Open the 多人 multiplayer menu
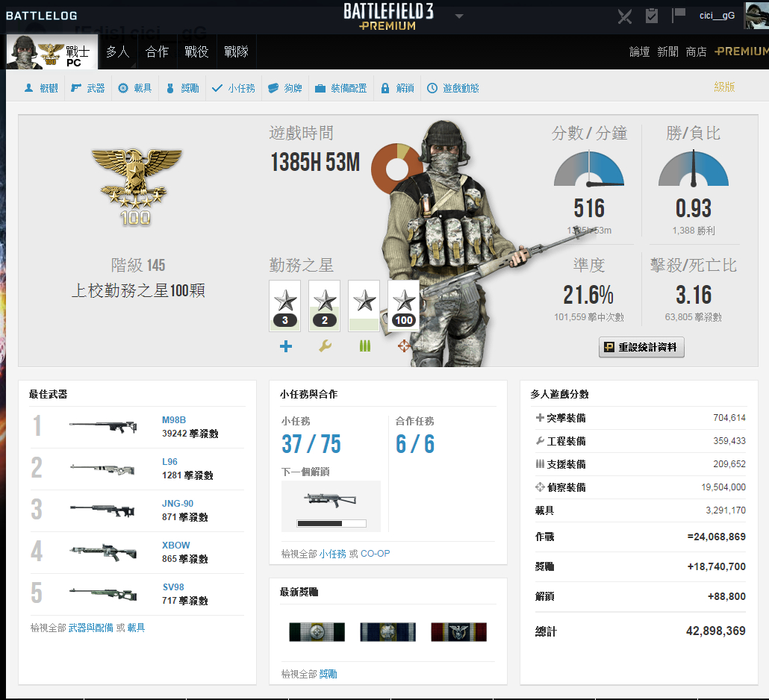Viewport: 769px width, 700px height. (x=118, y=51)
